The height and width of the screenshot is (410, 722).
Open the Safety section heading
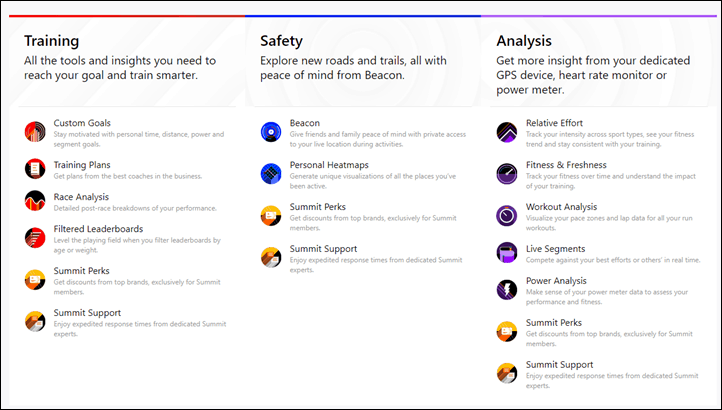(281, 41)
